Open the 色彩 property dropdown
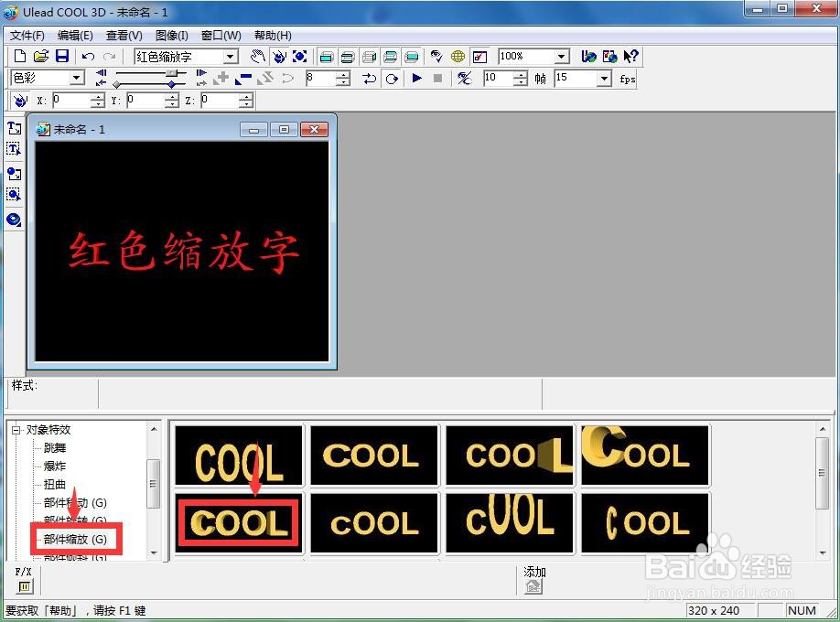Screen dimensions: 840x622 click(77, 79)
